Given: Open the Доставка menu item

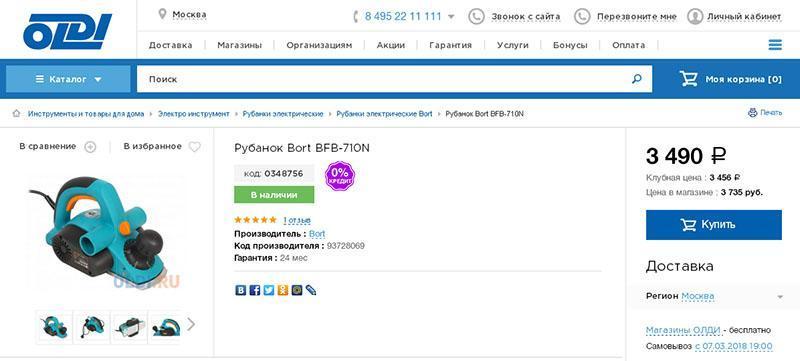Looking at the screenshot, I should (170, 45).
